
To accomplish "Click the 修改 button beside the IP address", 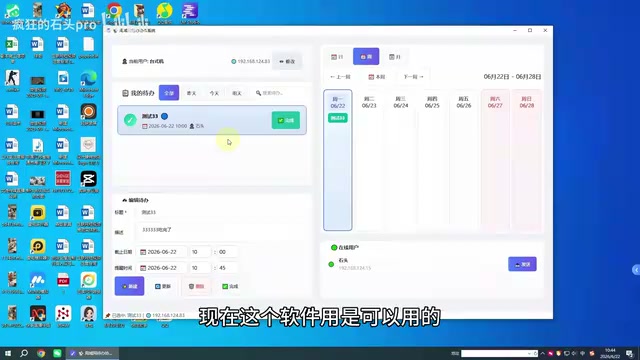I will [287, 61].
